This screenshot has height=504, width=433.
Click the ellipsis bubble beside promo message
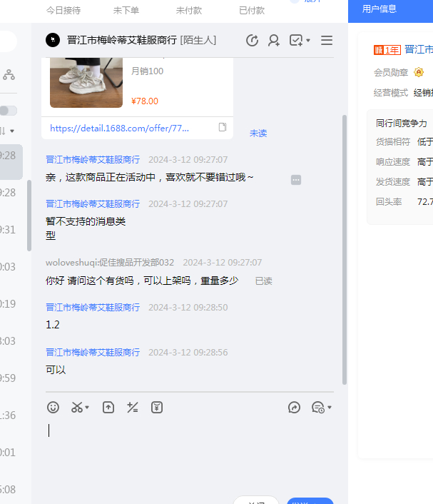[296, 180]
